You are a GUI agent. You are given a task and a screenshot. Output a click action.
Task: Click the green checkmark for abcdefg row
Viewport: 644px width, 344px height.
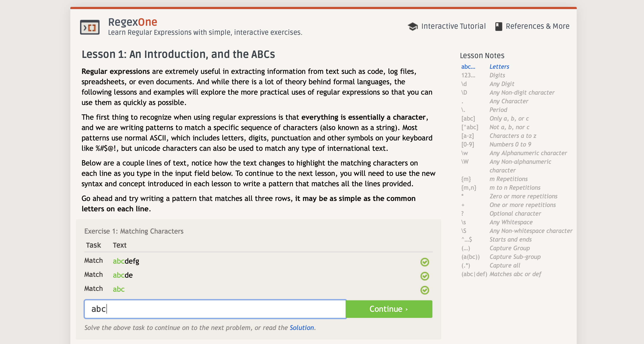click(425, 262)
